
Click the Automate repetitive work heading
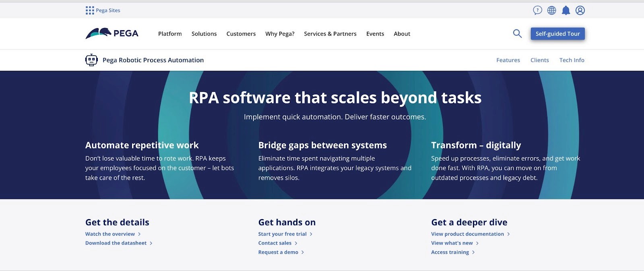(142, 145)
